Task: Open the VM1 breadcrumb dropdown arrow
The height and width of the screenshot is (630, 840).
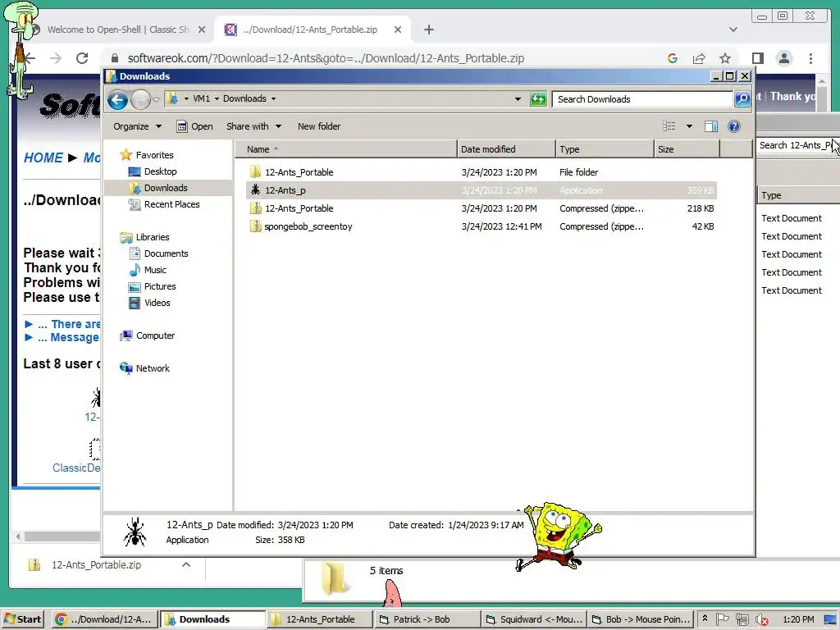Action: pos(217,98)
